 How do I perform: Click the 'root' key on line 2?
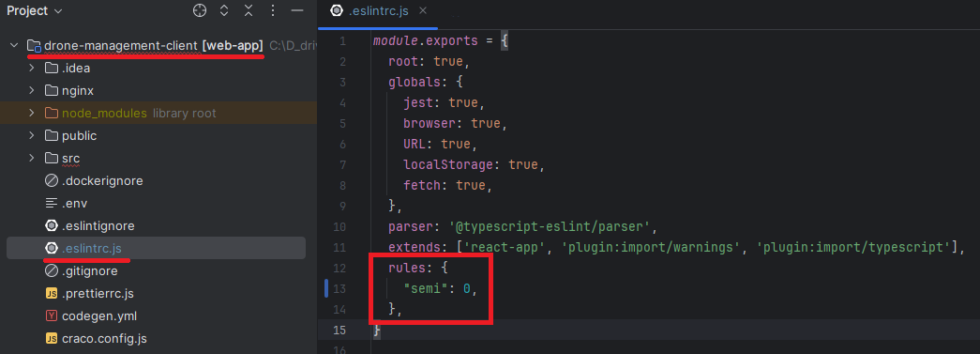pos(403,62)
